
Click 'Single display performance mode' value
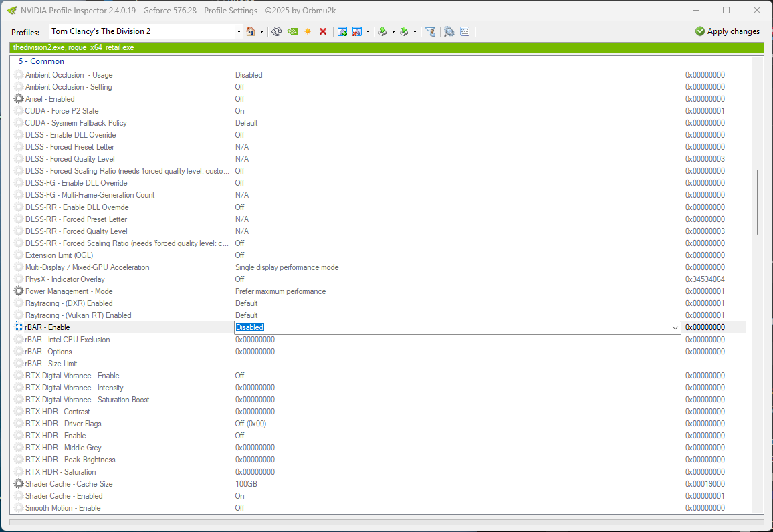pos(287,267)
